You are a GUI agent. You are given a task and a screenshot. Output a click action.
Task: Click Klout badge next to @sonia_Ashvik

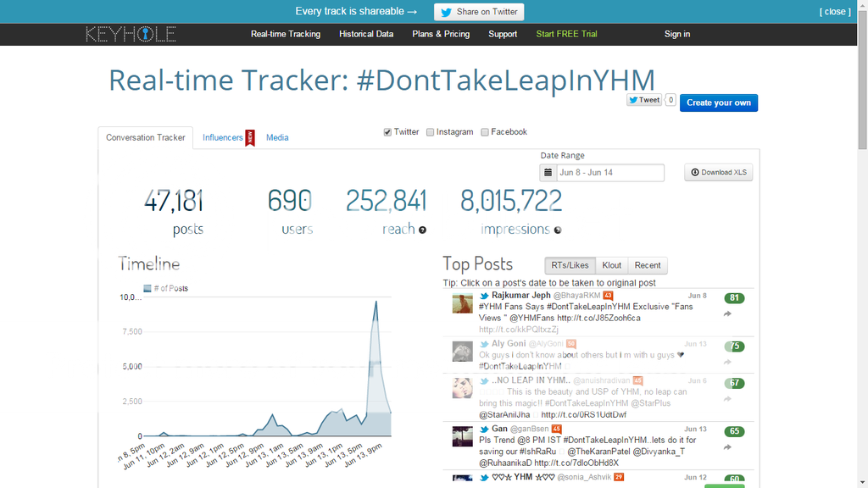(x=619, y=477)
